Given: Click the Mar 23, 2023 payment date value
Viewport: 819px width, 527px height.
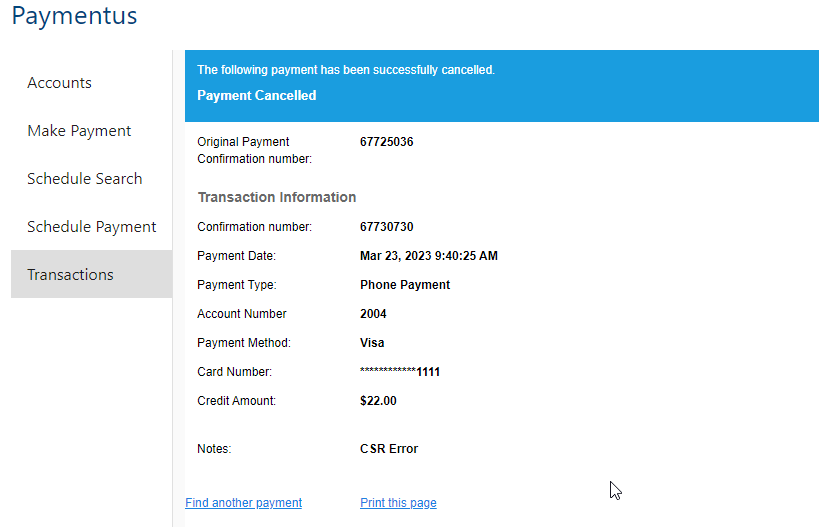Looking at the screenshot, I should point(429,256).
